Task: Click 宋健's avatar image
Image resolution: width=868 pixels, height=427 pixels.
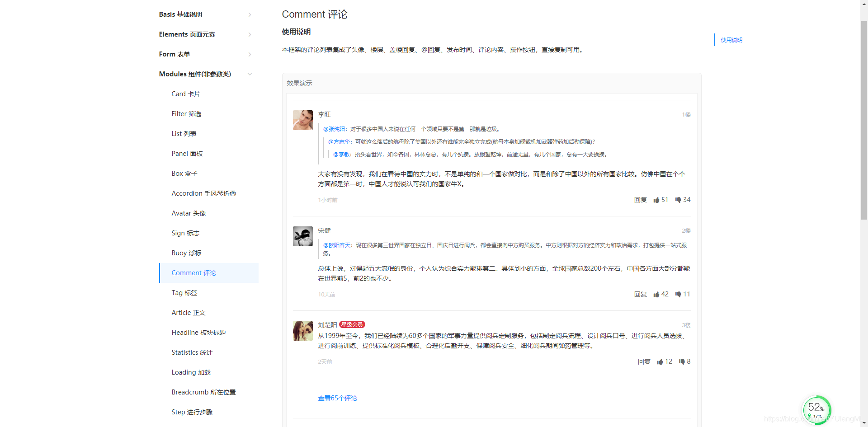Action: pyautogui.click(x=302, y=236)
